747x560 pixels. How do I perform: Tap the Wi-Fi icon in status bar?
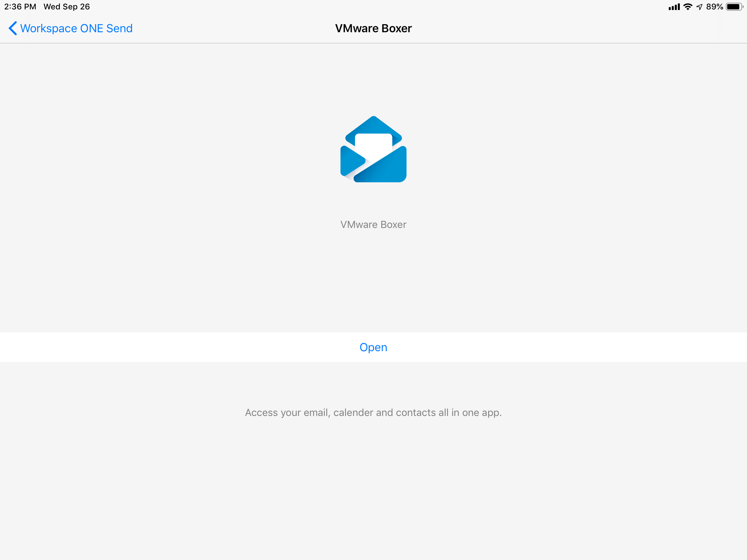pos(688,7)
